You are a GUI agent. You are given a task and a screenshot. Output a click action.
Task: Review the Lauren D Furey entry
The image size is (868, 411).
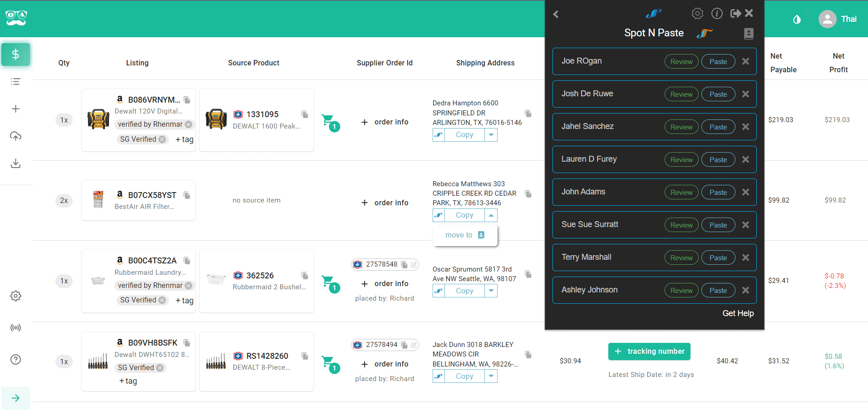pyautogui.click(x=681, y=160)
